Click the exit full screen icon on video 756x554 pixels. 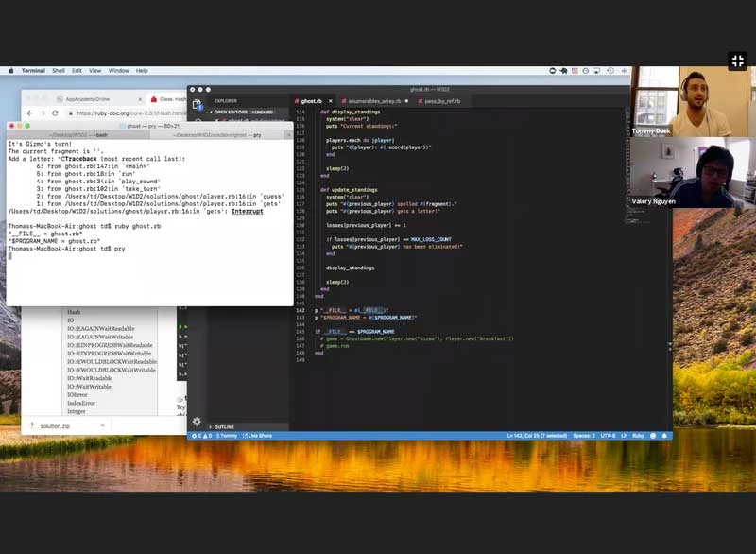[x=738, y=61]
